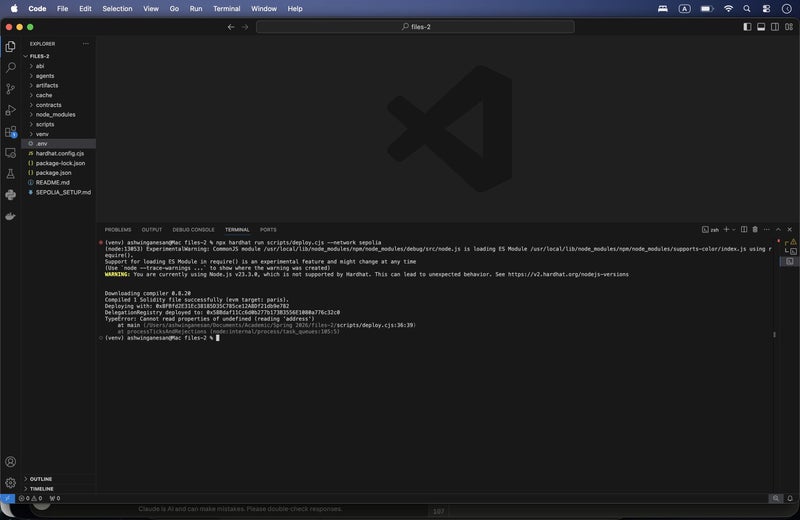Kill the terminal with trash icon
Image resolution: width=800 pixels, height=520 pixels.
[x=755, y=230]
